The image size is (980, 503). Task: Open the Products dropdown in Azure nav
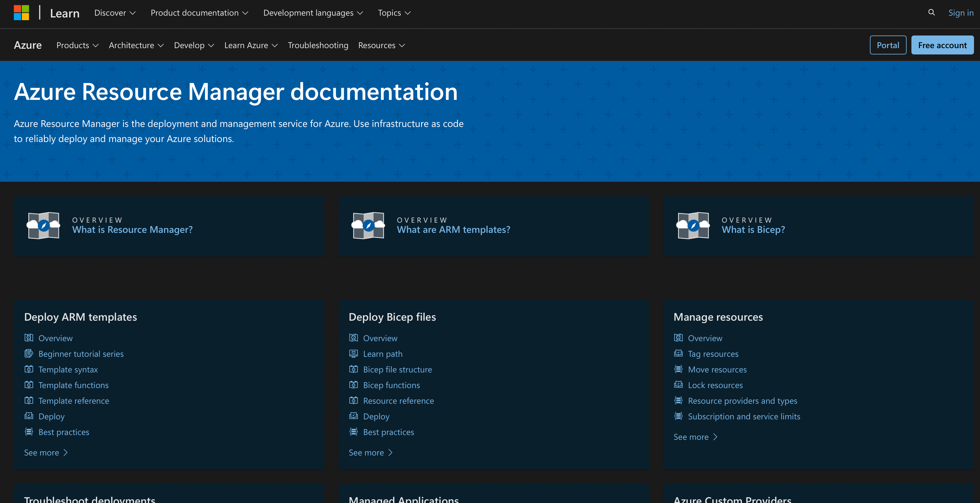(77, 45)
